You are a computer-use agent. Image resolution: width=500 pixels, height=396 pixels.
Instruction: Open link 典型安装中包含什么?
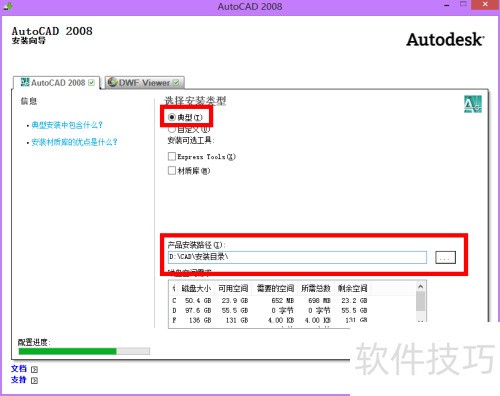pyautogui.click(x=67, y=125)
